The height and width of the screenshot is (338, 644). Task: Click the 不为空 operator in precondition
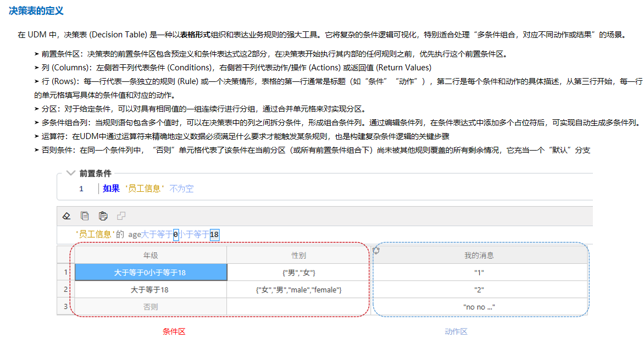tap(181, 189)
